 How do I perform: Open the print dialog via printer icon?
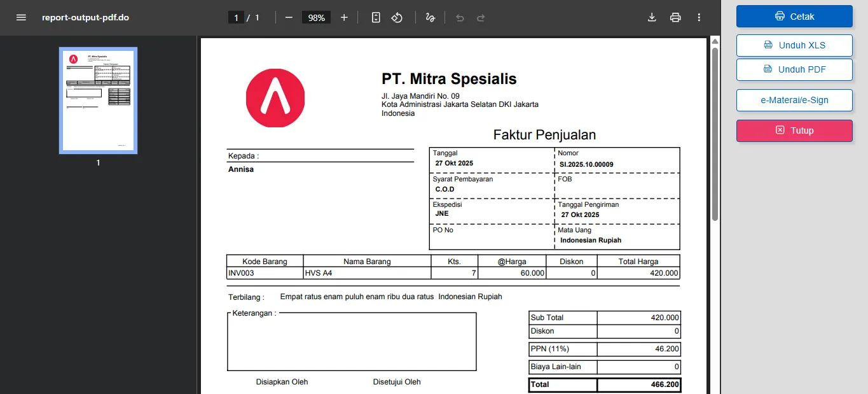point(675,17)
